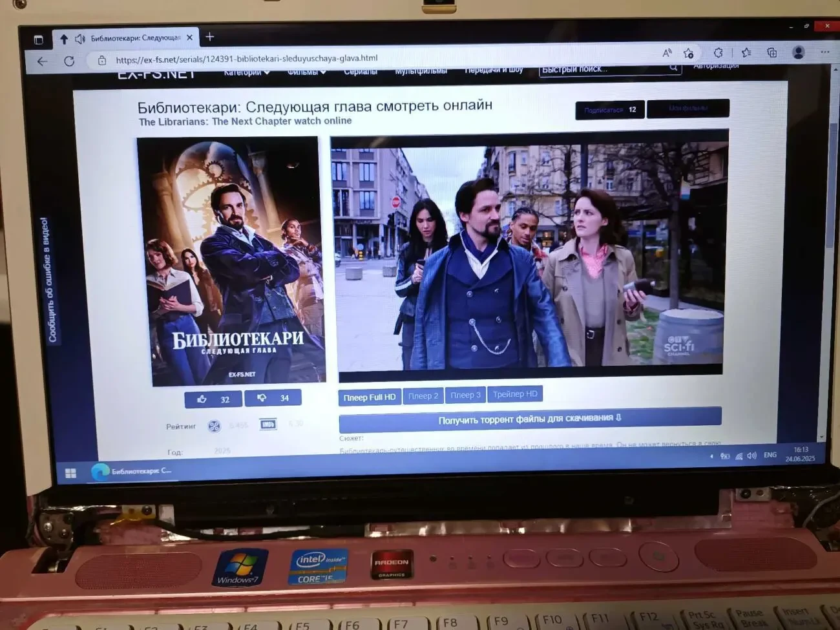840x630 pixels.
Task: Add page to favorites star icon
Action: 689,53
